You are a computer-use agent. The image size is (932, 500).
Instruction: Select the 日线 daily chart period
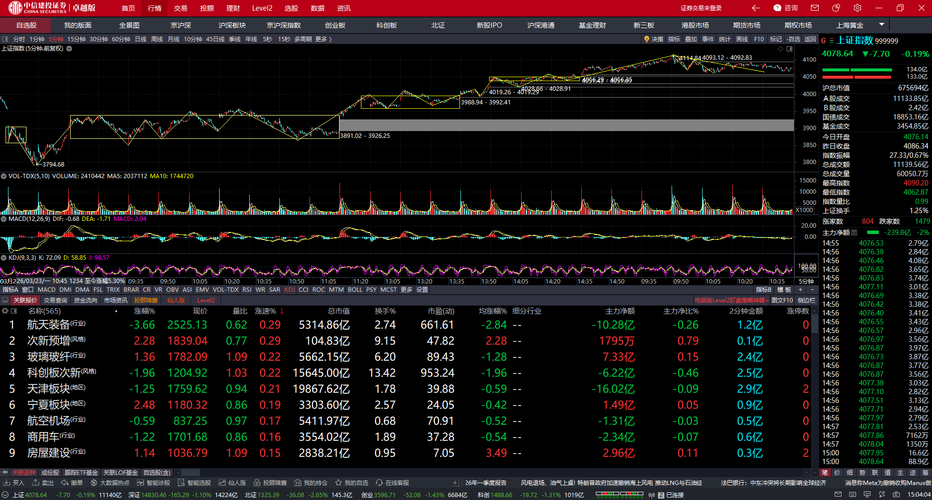click(141, 39)
